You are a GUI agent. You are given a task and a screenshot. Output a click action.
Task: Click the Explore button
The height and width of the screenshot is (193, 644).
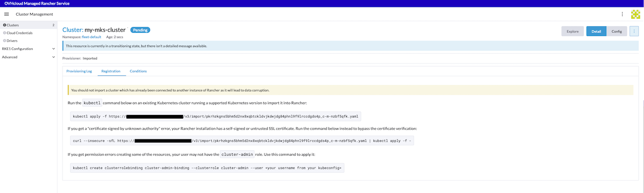572,31
